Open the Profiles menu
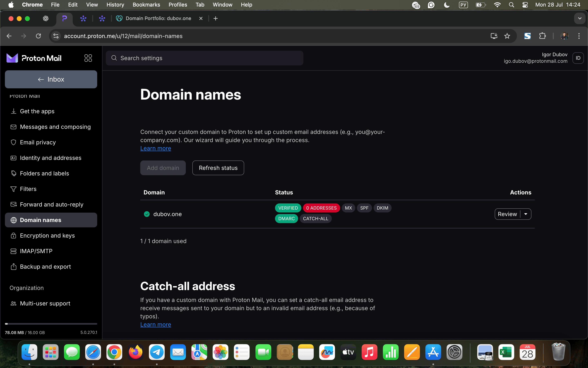 178,5
